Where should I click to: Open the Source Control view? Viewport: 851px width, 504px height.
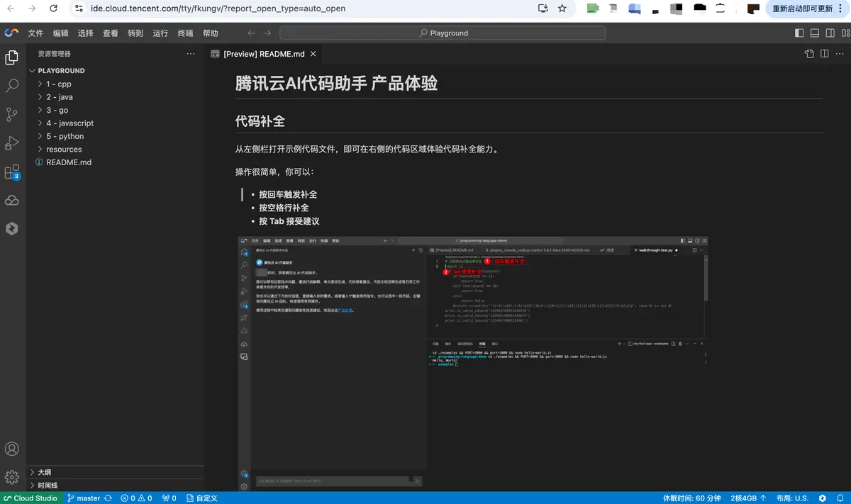coord(12,114)
